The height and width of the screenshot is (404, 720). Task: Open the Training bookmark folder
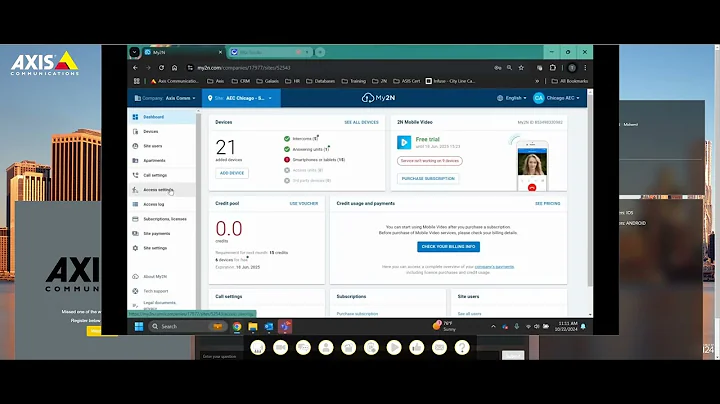tap(354, 81)
